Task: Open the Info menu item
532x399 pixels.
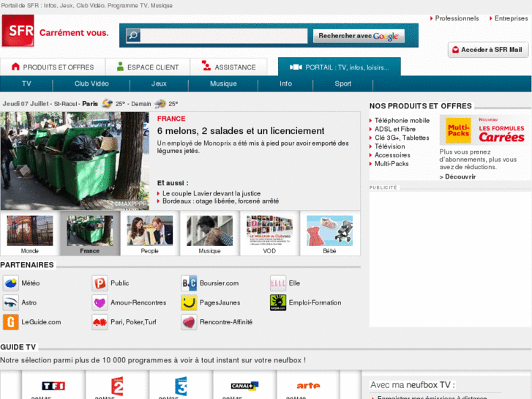Action: pyautogui.click(x=285, y=83)
